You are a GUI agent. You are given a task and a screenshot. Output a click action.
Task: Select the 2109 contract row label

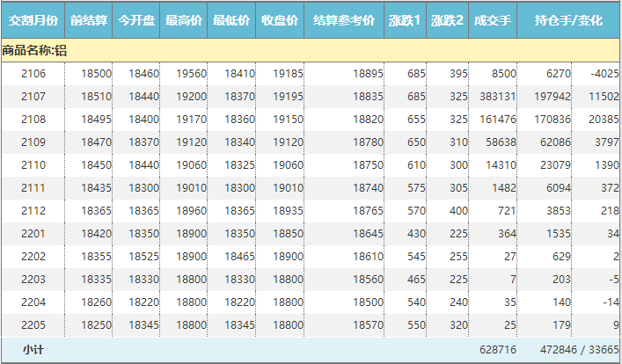pos(33,142)
